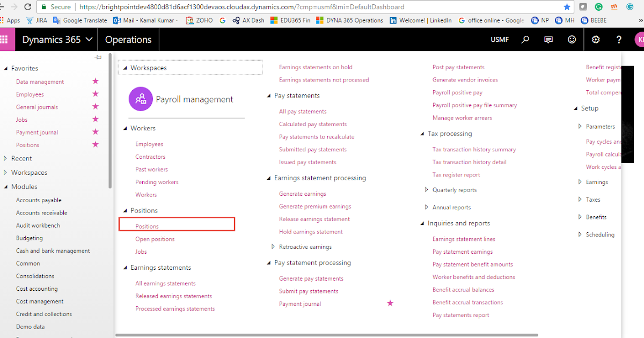644x338 pixels.
Task: Unfavorite Positions via its star icon
Action: (x=95, y=145)
